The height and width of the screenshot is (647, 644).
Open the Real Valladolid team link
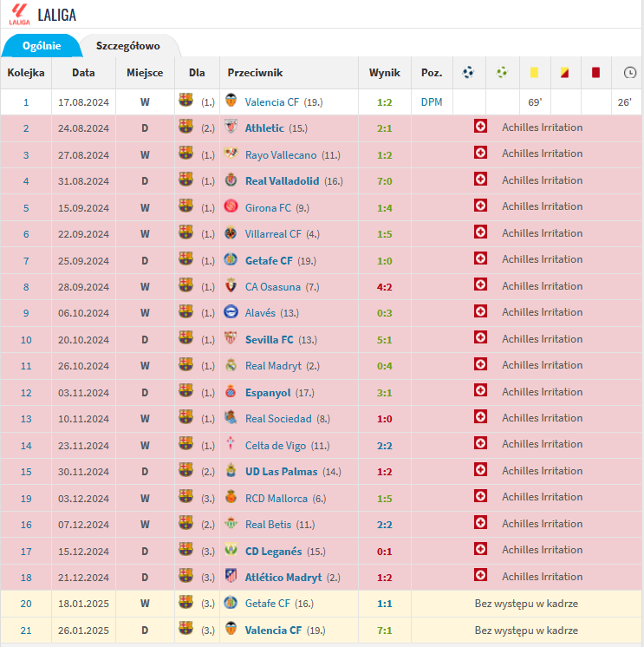coord(282,181)
